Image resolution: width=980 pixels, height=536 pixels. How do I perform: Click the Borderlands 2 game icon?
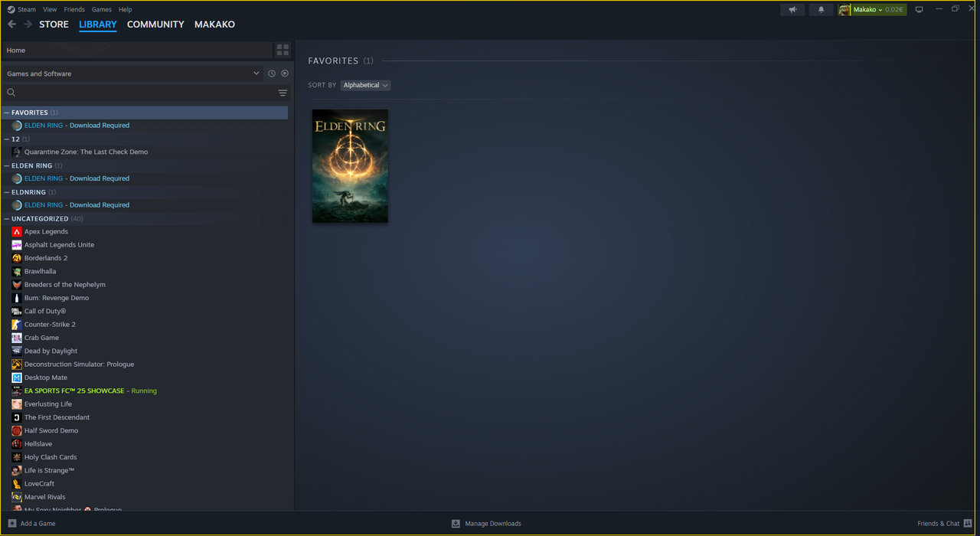(x=17, y=258)
